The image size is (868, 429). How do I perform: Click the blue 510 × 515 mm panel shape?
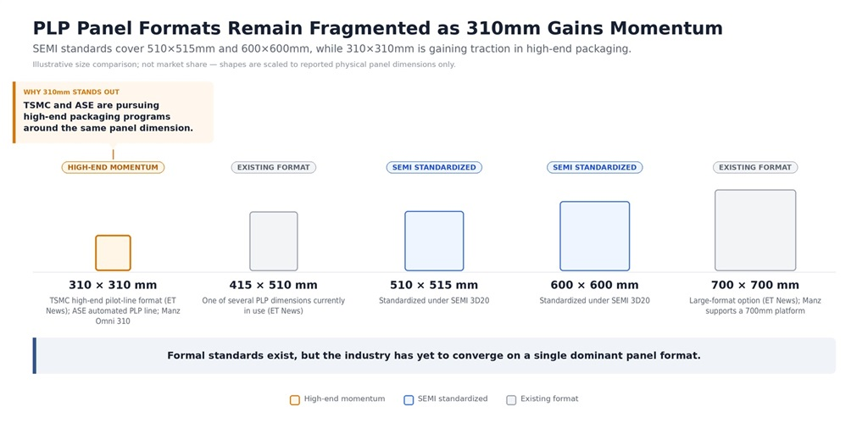tap(434, 241)
